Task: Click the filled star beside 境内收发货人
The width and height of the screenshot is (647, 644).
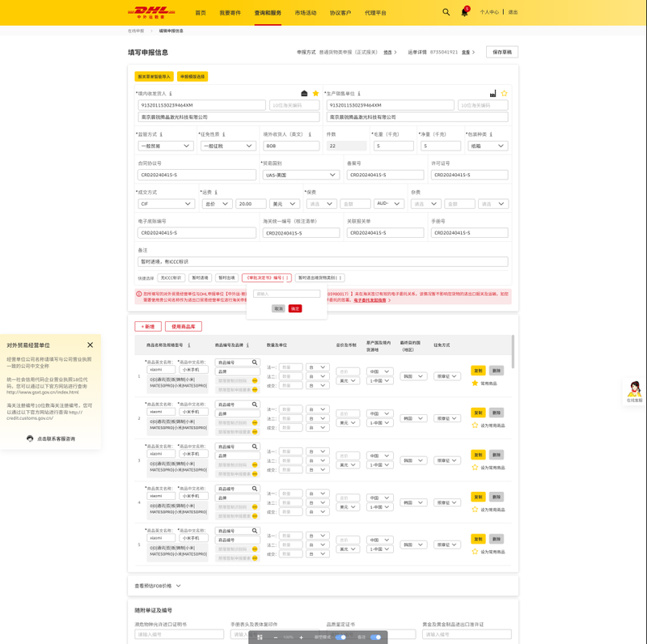Action: click(315, 93)
